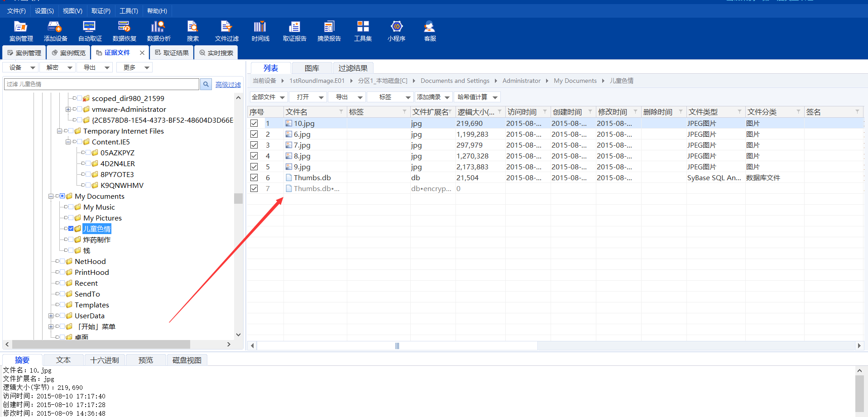The width and height of the screenshot is (868, 417).
Task: Uncheck the checkbox for 8.jpg row
Action: click(254, 156)
